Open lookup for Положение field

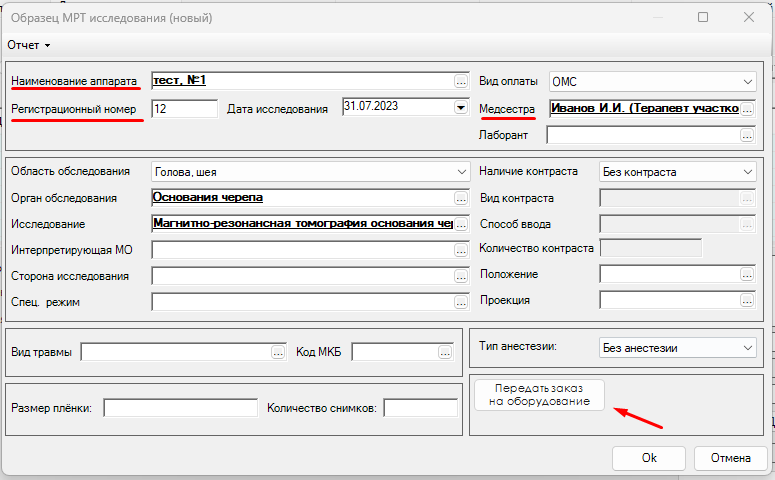pyautogui.click(x=747, y=273)
